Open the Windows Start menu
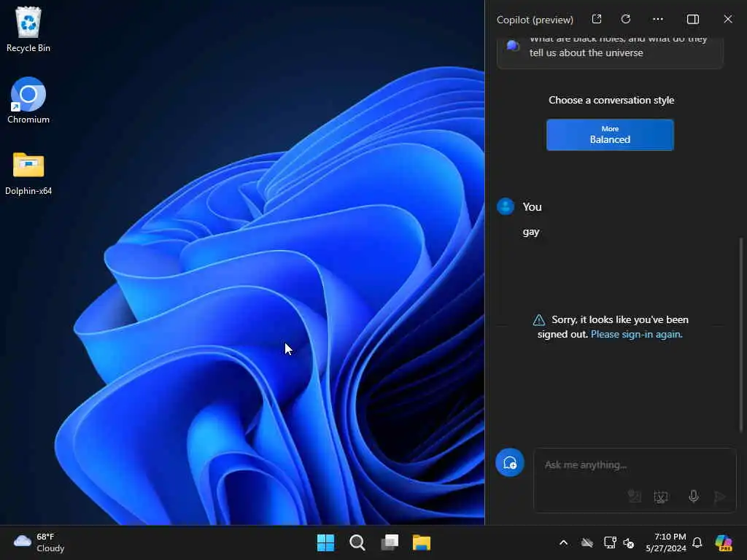This screenshot has width=747, height=560. [x=325, y=542]
